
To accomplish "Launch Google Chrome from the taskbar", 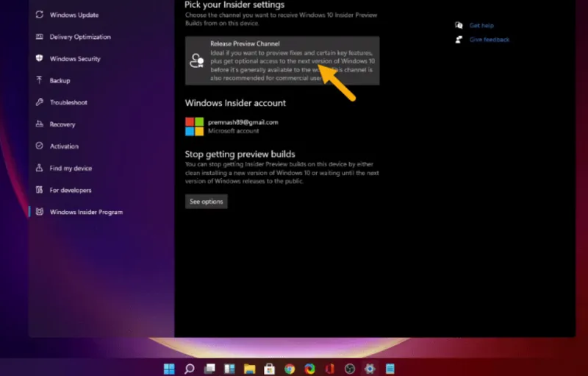I will click(290, 369).
